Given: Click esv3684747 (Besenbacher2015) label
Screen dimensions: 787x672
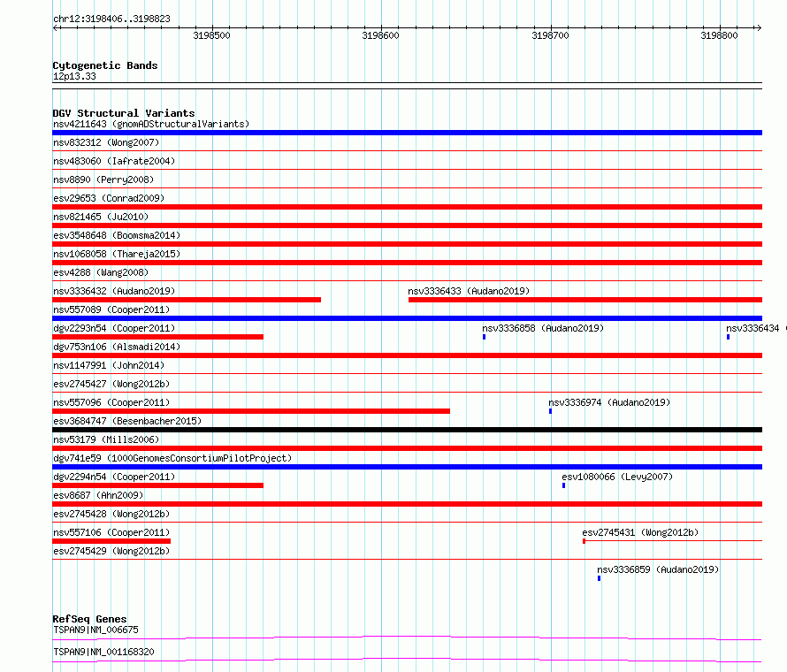Looking at the screenshot, I should click(127, 421).
